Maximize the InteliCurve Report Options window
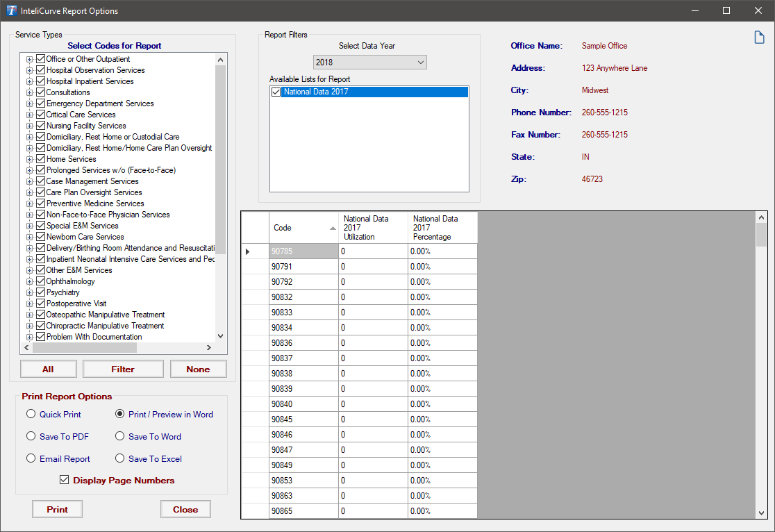The image size is (775, 532). point(726,10)
